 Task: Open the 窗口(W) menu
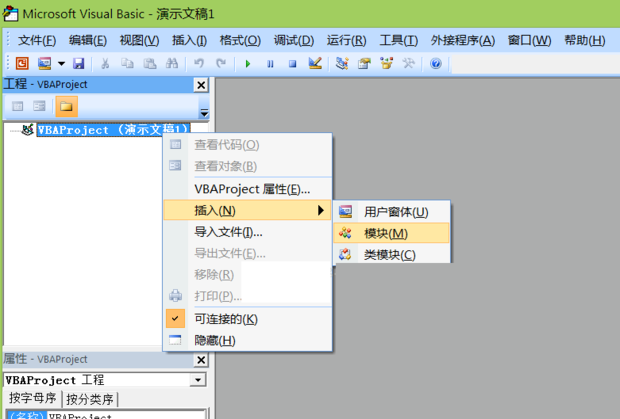tap(529, 40)
